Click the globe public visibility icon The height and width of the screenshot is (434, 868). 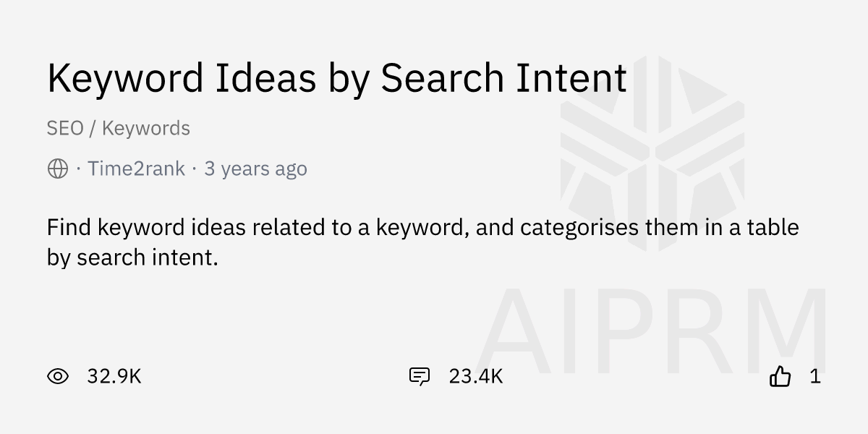58,169
